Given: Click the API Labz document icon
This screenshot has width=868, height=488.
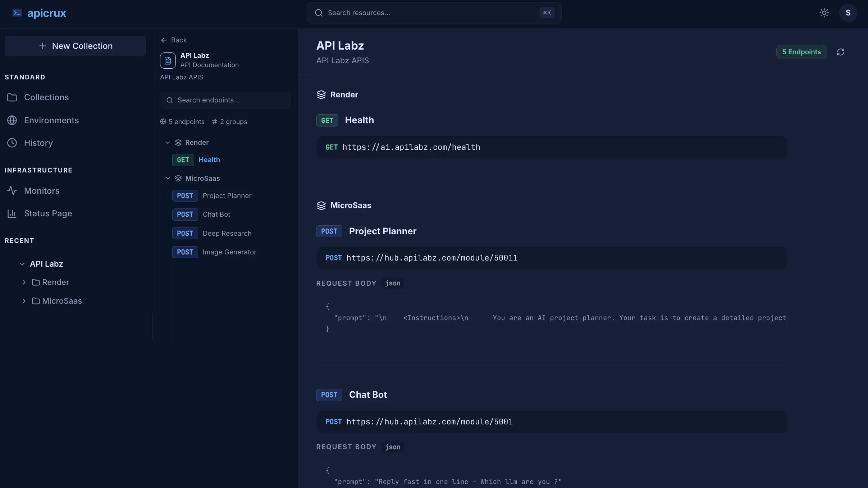Looking at the screenshot, I should 168,60.
